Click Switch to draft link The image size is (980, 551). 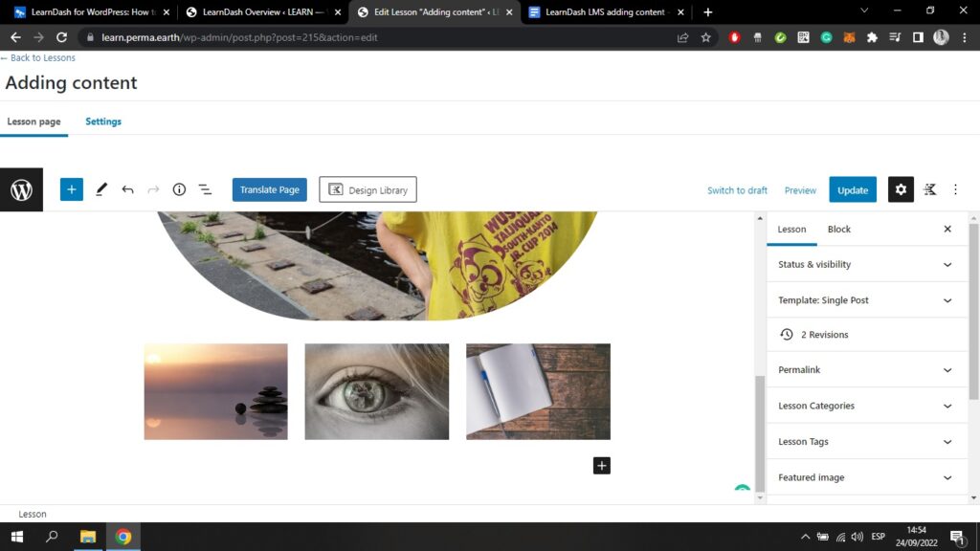[x=737, y=190]
